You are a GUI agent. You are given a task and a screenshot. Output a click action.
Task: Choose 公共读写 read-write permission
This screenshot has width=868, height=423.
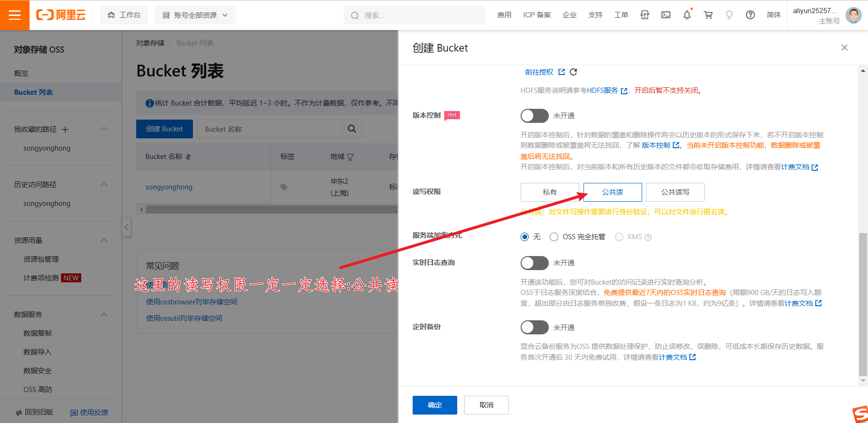[675, 192]
